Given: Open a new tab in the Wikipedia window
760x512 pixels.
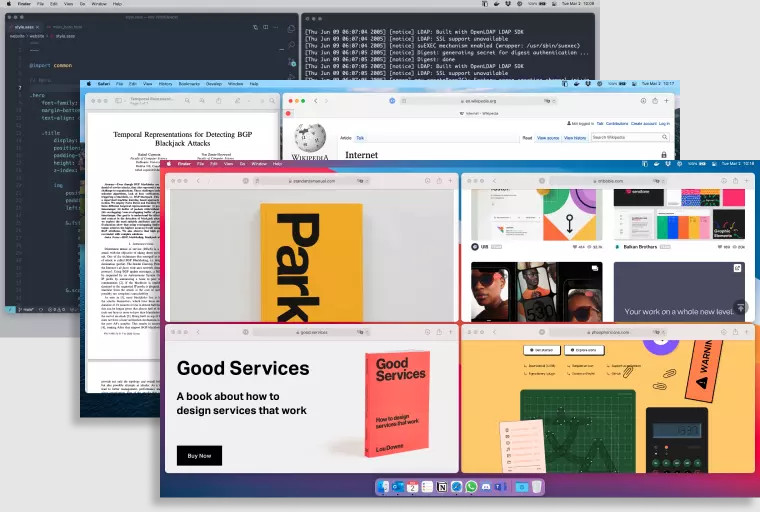Looking at the screenshot, I should tap(666, 101).
